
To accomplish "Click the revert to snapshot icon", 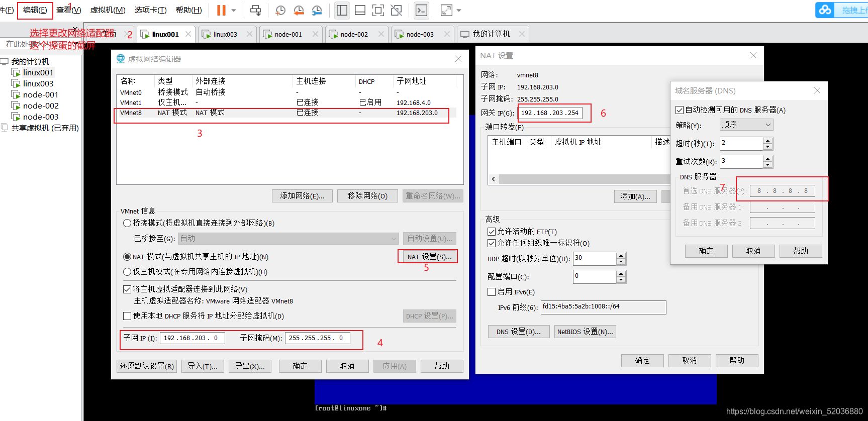I will pos(299,10).
